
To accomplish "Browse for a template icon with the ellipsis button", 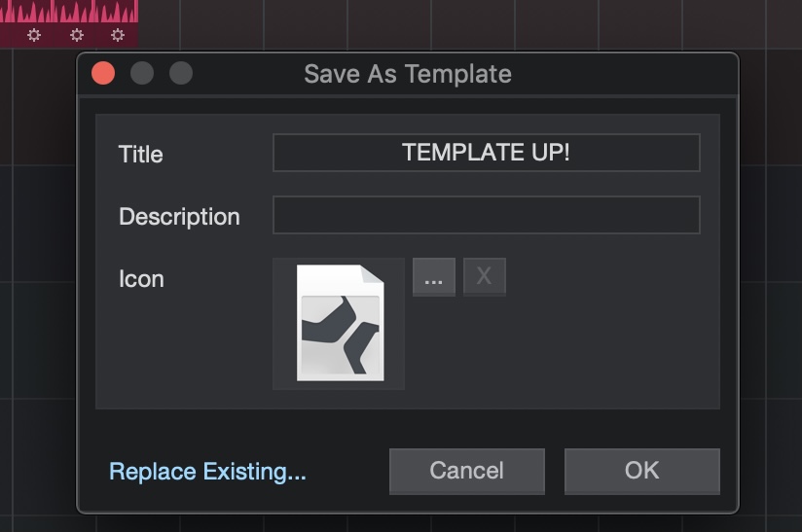I will [x=434, y=277].
